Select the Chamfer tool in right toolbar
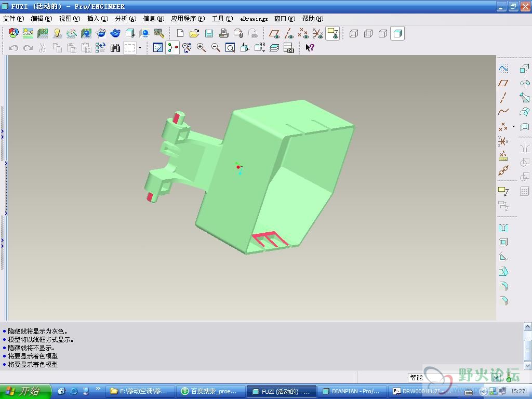 503,301
